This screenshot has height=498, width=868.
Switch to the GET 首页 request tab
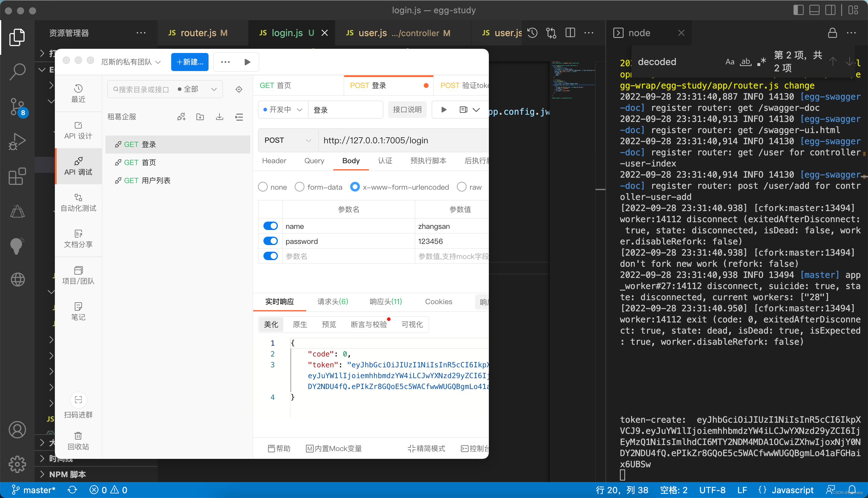pyautogui.click(x=275, y=85)
